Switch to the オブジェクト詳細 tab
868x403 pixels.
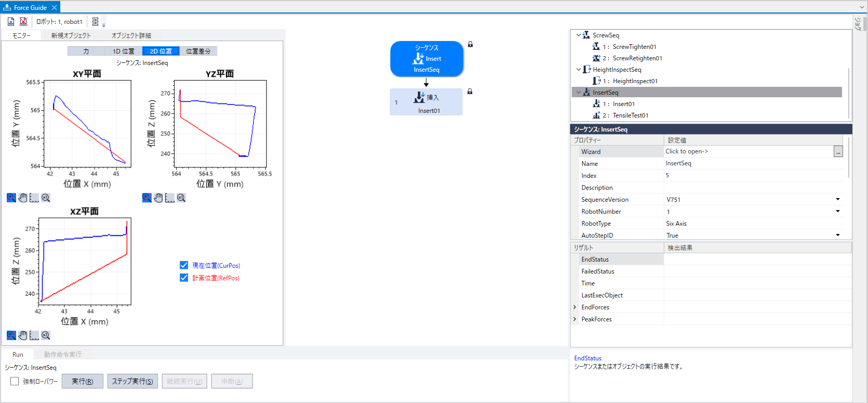131,35
